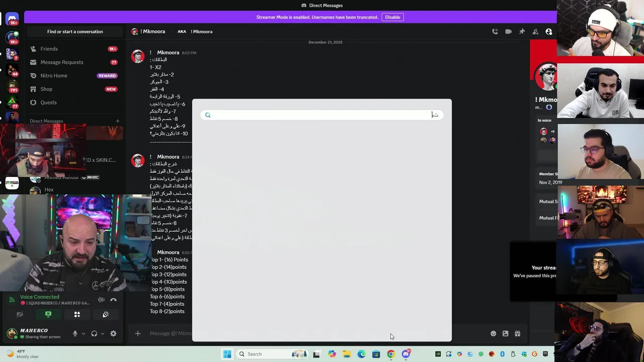644x362 pixels.
Task: Open Quests
Action: (x=74, y=103)
